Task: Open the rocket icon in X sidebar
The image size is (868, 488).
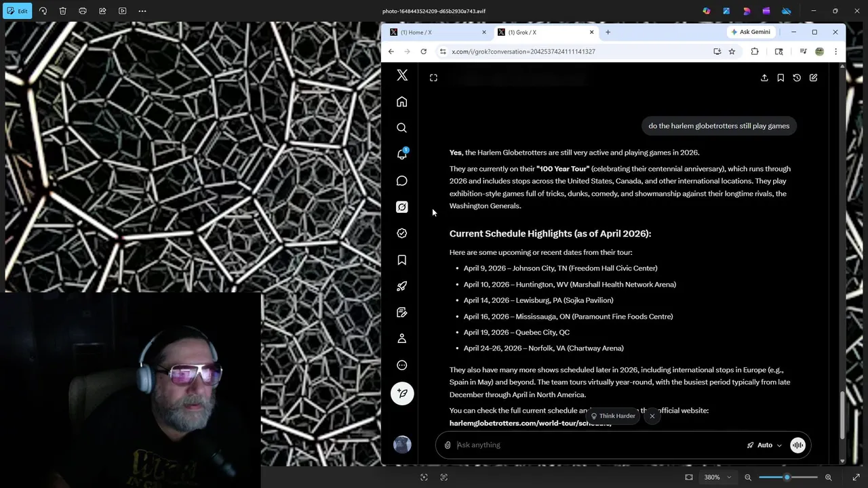Action: 402,286
